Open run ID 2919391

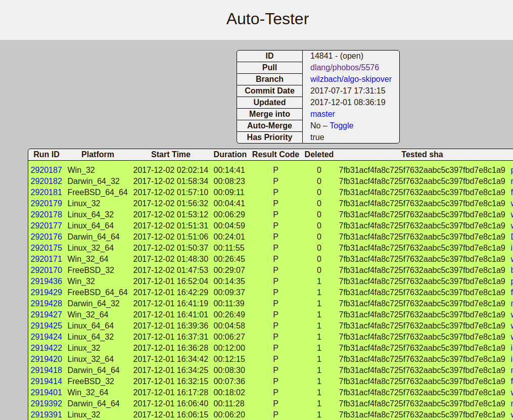point(46,415)
